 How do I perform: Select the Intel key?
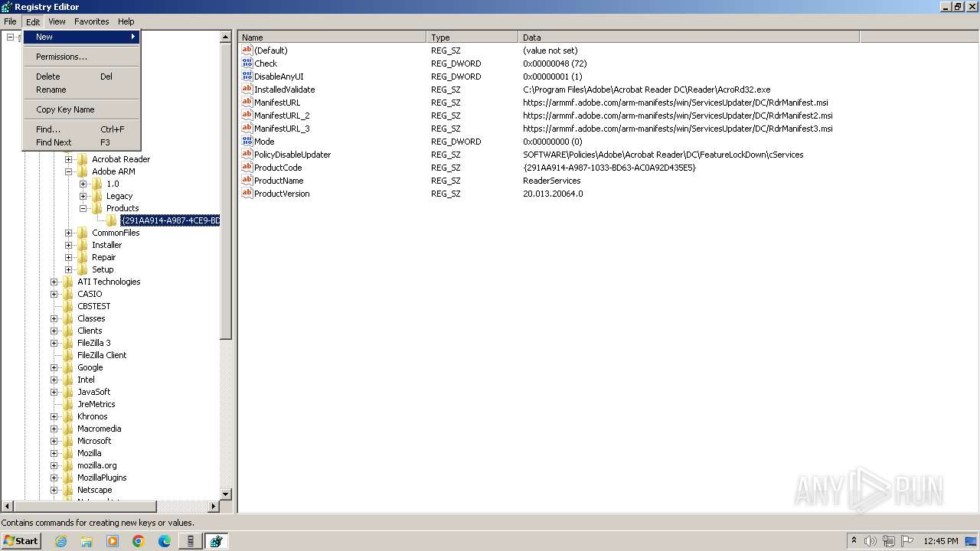click(x=86, y=380)
